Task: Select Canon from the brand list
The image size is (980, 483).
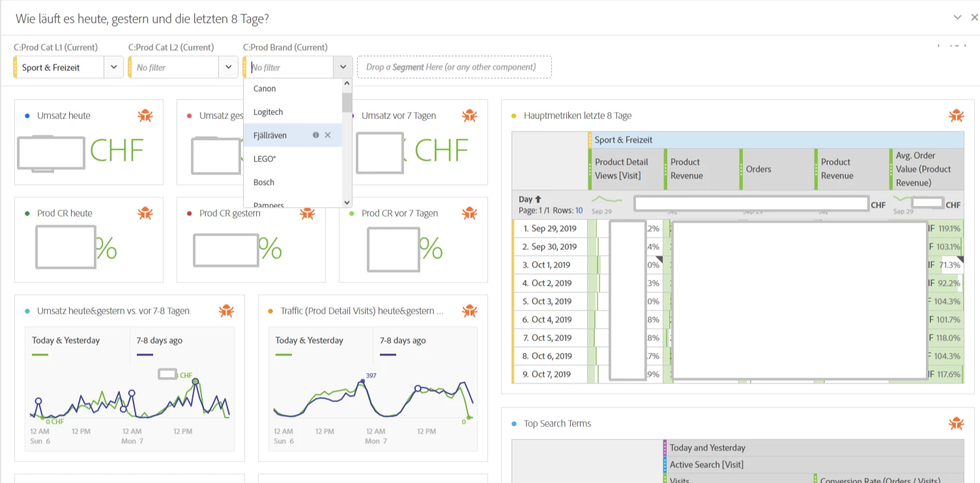Action: (x=293, y=89)
